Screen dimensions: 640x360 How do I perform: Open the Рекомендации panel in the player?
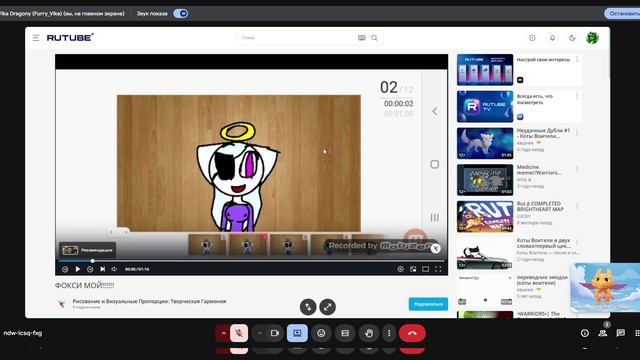click(87, 250)
